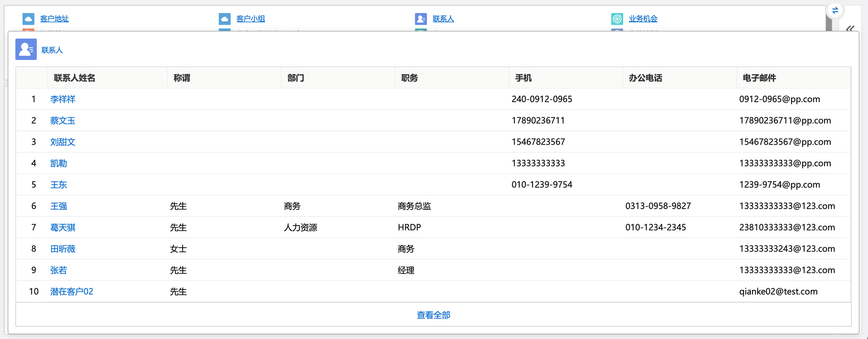The height and width of the screenshot is (339, 868).
Task: Open the 客户地址 related list link
Action: coord(54,19)
